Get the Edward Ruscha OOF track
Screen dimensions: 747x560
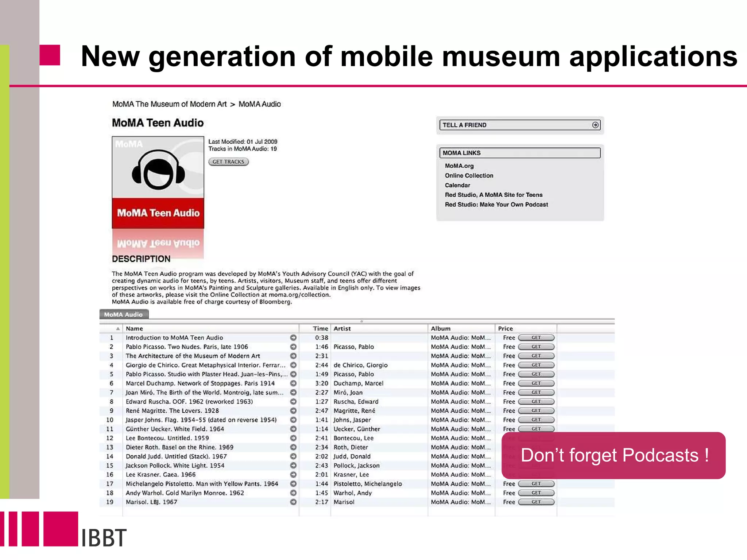[536, 401]
